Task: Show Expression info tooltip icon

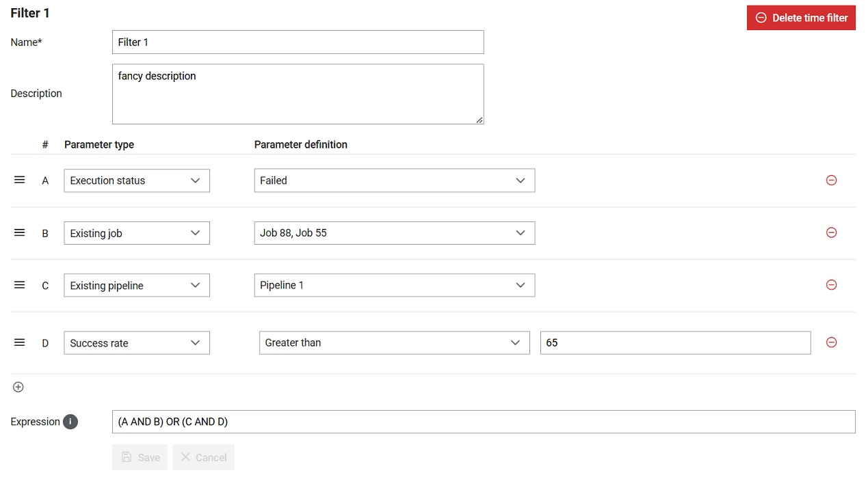Action: pos(70,422)
